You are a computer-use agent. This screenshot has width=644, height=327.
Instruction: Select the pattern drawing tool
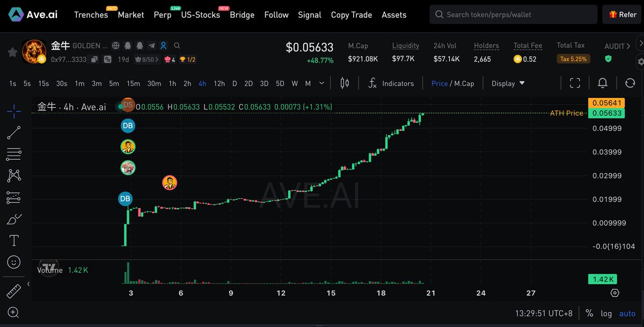point(14,176)
